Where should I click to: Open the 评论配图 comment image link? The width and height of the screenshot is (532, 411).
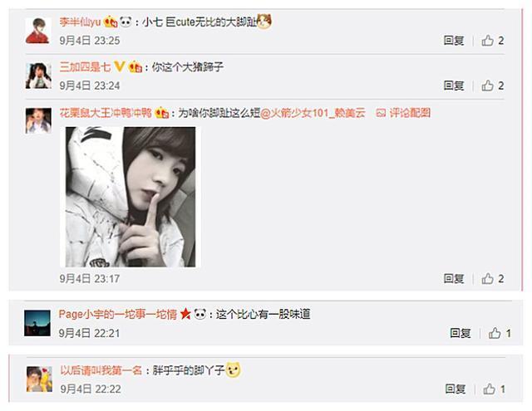tap(403, 113)
